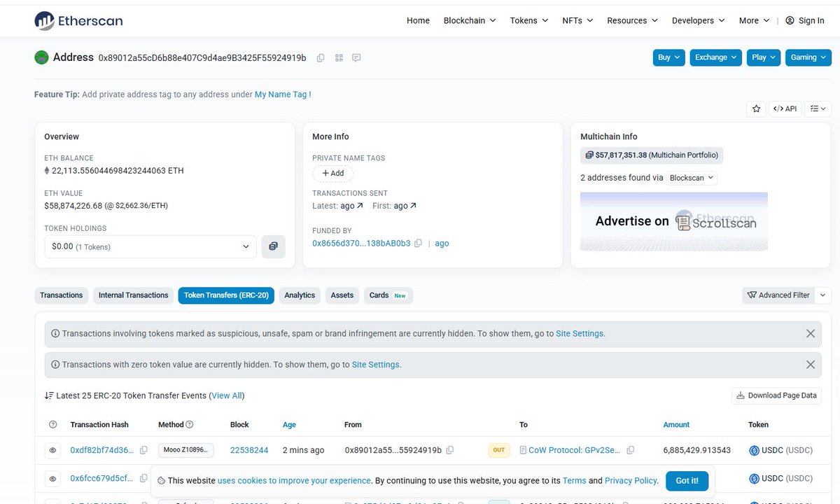Image resolution: width=840 pixels, height=504 pixels.
Task: Open the Developers menu
Action: pyautogui.click(x=699, y=20)
